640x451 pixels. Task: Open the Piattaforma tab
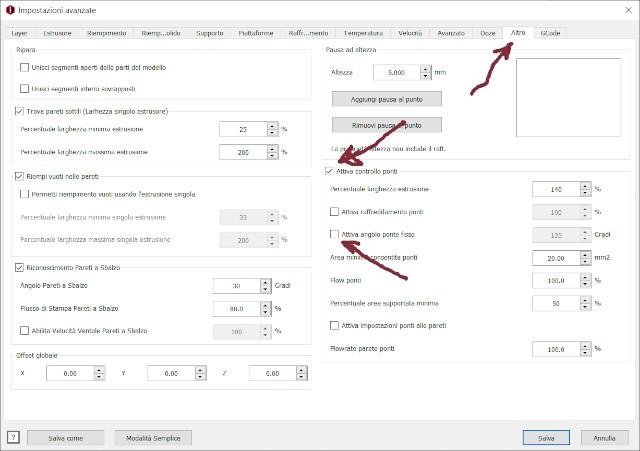pyautogui.click(x=256, y=33)
